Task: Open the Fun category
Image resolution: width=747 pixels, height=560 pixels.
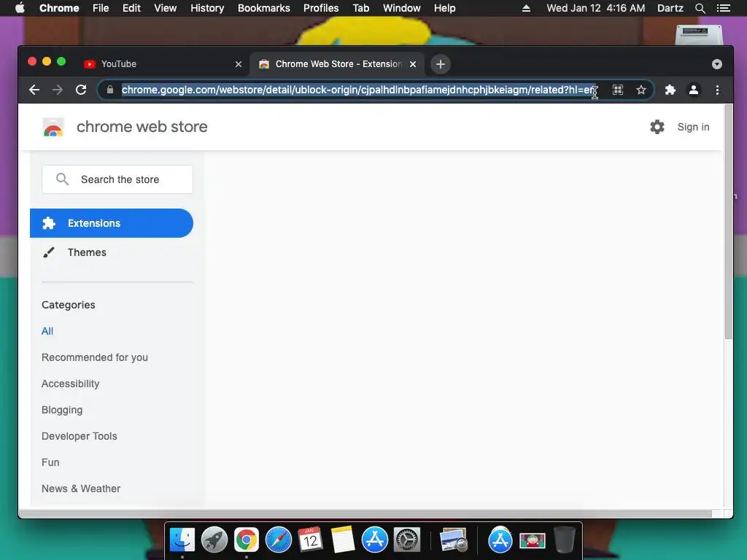Action: point(50,462)
